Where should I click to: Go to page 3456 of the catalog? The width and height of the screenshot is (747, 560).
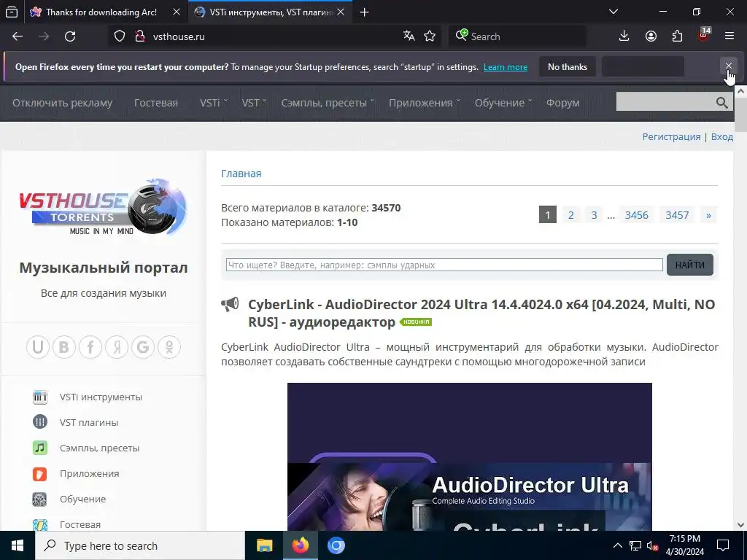(636, 215)
